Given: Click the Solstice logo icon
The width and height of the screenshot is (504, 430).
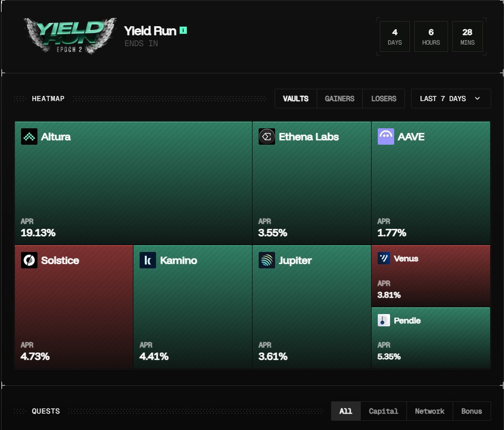Looking at the screenshot, I should tap(29, 260).
